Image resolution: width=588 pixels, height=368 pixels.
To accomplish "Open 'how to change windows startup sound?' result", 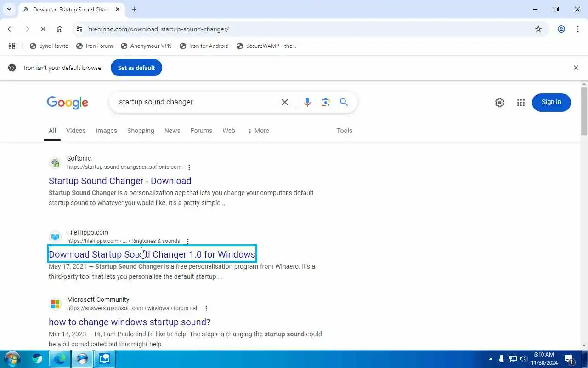I will (x=130, y=322).
